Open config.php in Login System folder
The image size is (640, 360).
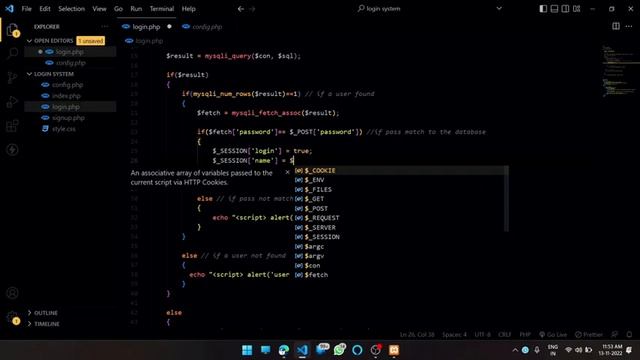pos(70,85)
